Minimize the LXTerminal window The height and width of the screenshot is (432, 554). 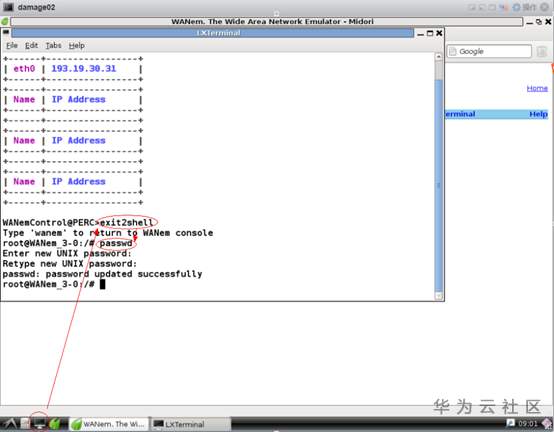(420, 34)
